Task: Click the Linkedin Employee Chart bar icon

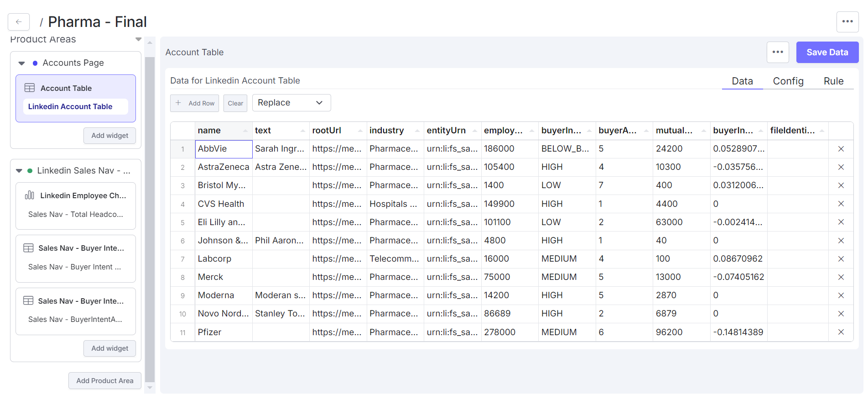Action: [x=30, y=195]
